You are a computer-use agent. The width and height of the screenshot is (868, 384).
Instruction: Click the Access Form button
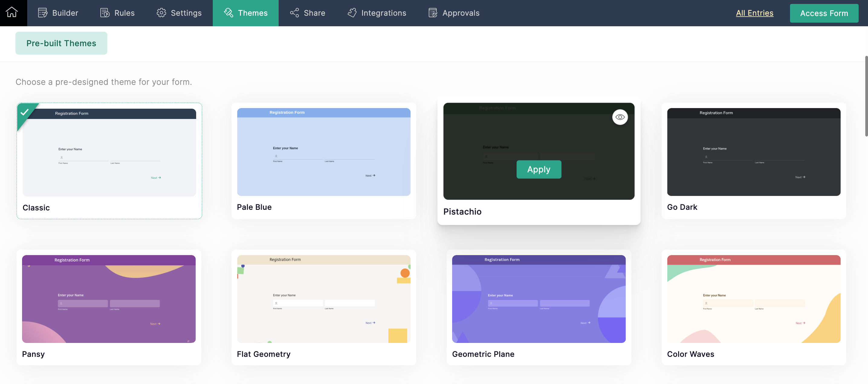point(824,13)
